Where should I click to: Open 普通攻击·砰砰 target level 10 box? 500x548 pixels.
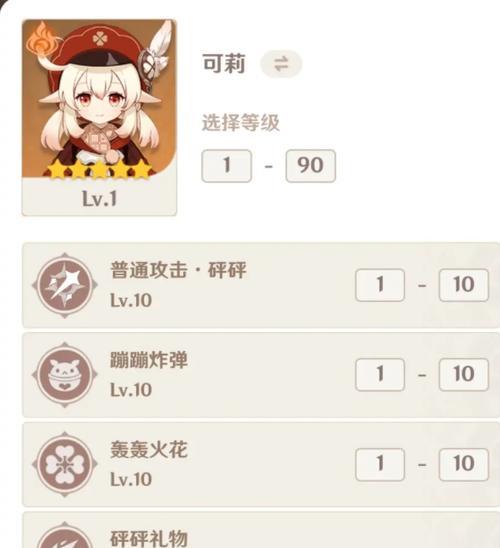(x=464, y=285)
